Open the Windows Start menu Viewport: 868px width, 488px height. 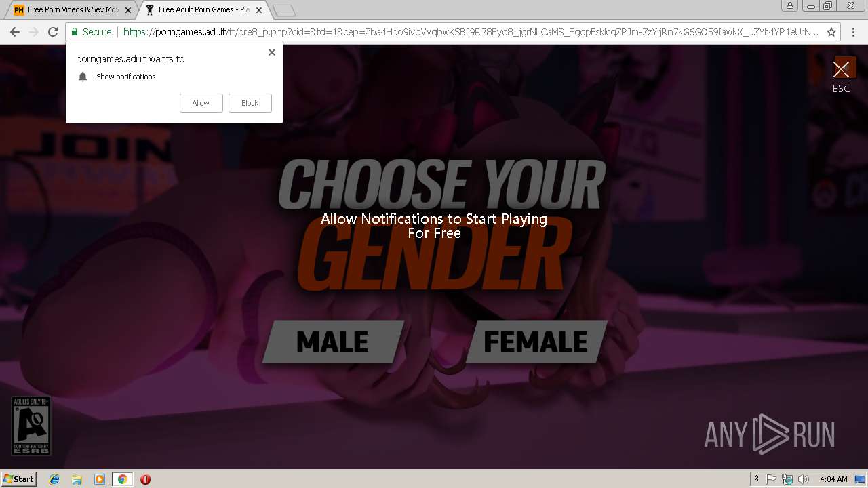(x=18, y=479)
